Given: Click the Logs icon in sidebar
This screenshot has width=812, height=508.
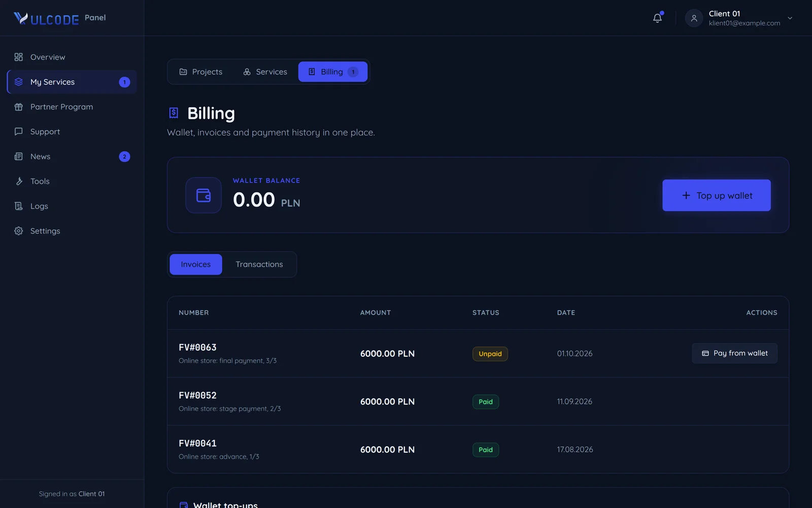Looking at the screenshot, I should tap(19, 206).
